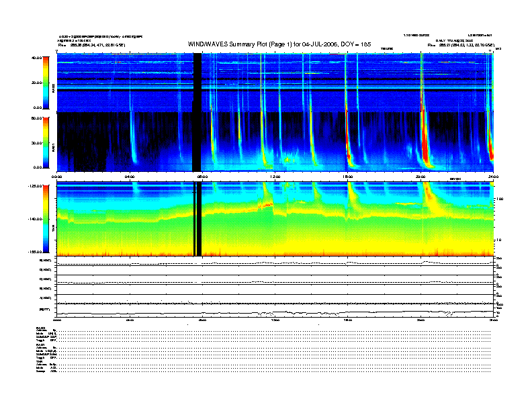Click the 12:00 label on bottom time axis
This screenshot has height=411, width=532.
[275, 320]
